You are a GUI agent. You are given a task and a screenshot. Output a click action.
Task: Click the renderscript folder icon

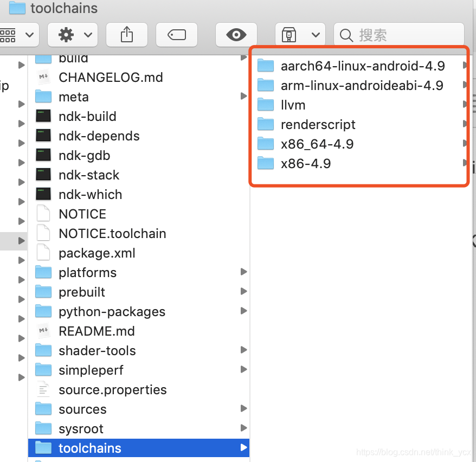pyautogui.click(x=266, y=124)
